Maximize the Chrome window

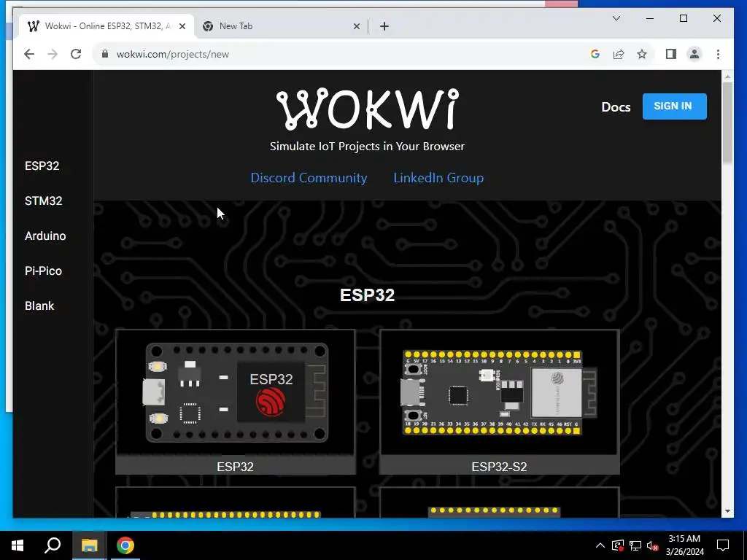tap(683, 18)
